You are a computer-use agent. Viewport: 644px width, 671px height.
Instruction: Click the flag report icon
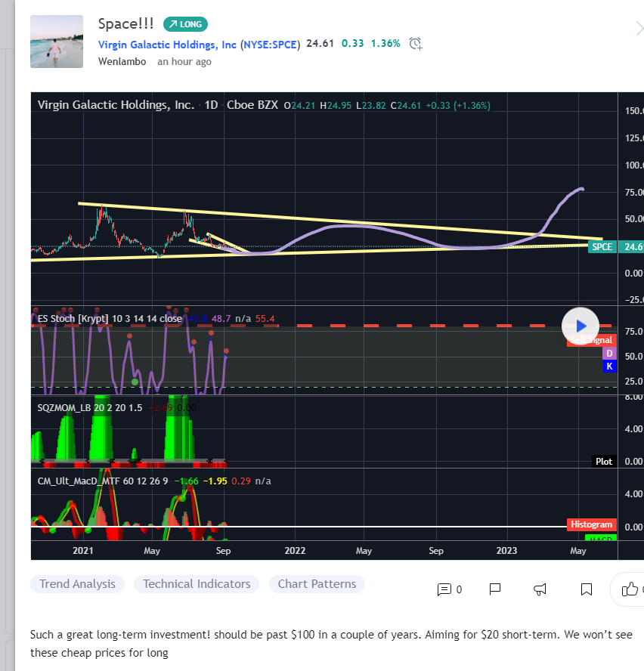point(495,589)
